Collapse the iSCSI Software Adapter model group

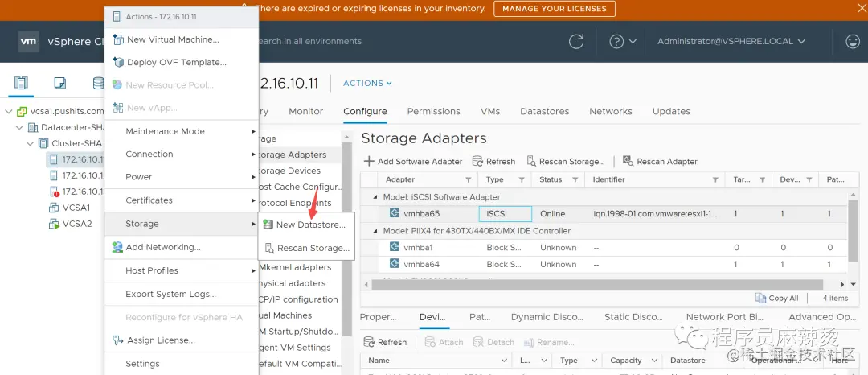(376, 197)
